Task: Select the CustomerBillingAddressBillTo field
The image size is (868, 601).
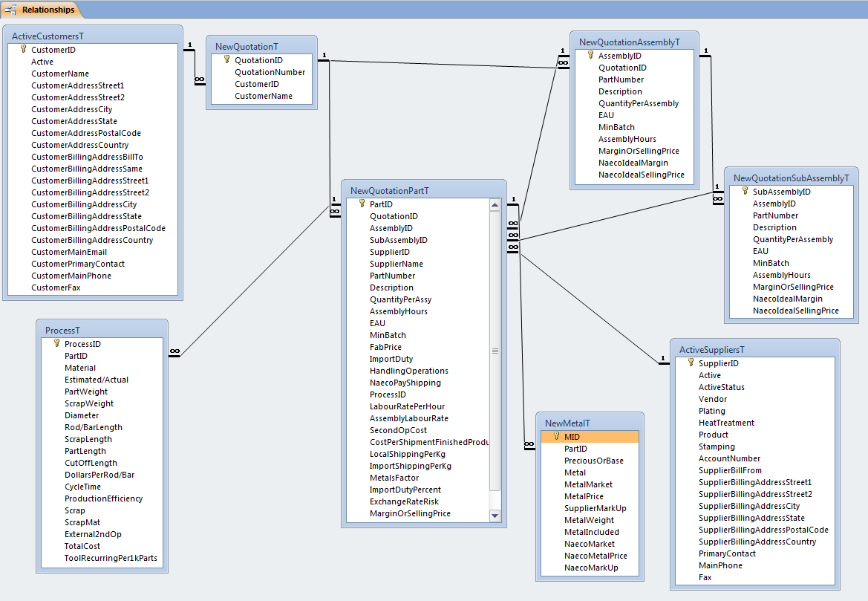Action: [93, 157]
